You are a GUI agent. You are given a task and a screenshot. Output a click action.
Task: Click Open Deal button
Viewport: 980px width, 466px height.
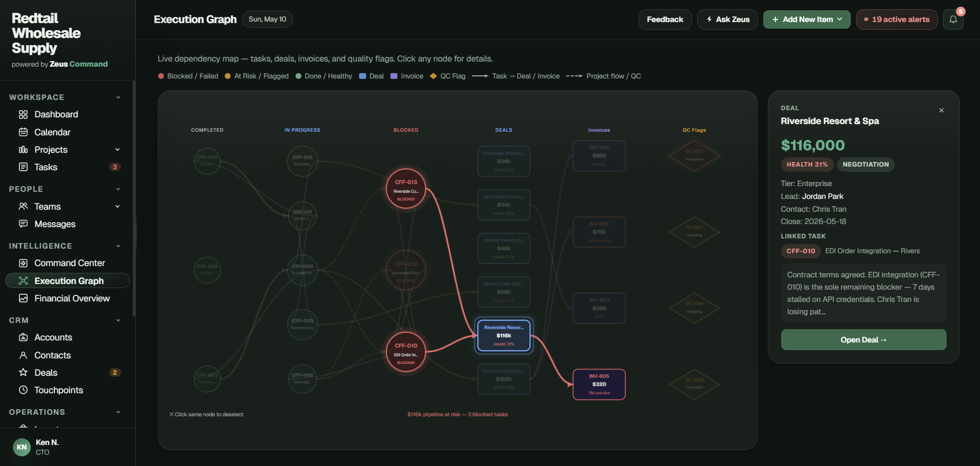click(x=864, y=340)
